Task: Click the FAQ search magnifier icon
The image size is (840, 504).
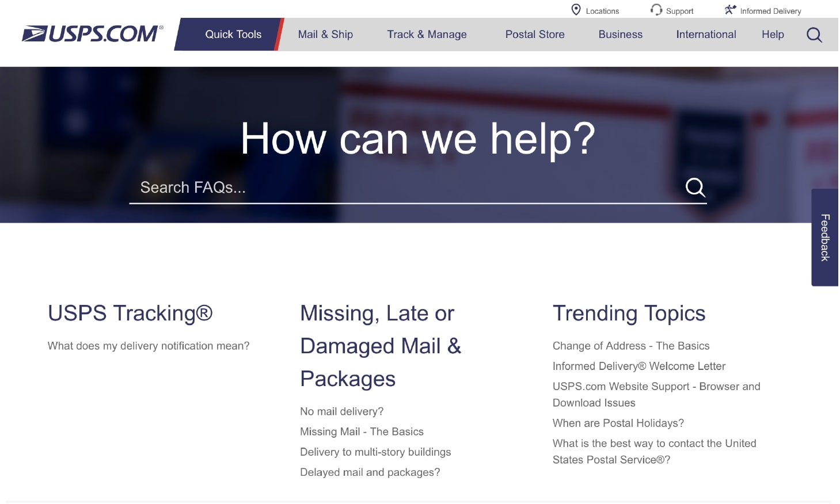Action: coord(695,187)
